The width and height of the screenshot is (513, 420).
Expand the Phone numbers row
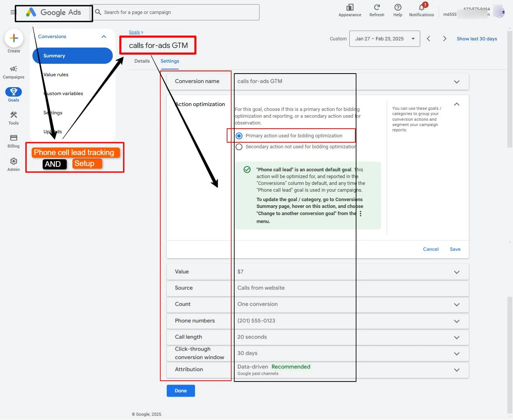click(456, 321)
